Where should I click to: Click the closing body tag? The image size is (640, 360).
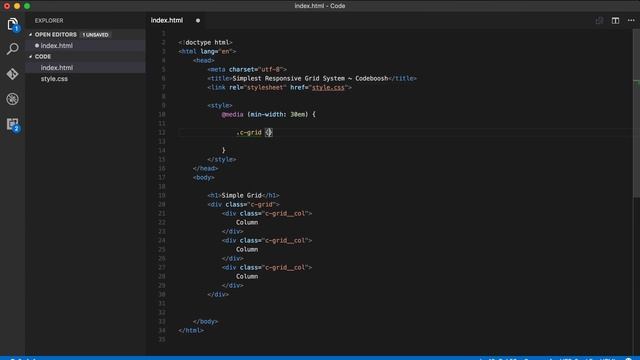[x=205, y=322]
